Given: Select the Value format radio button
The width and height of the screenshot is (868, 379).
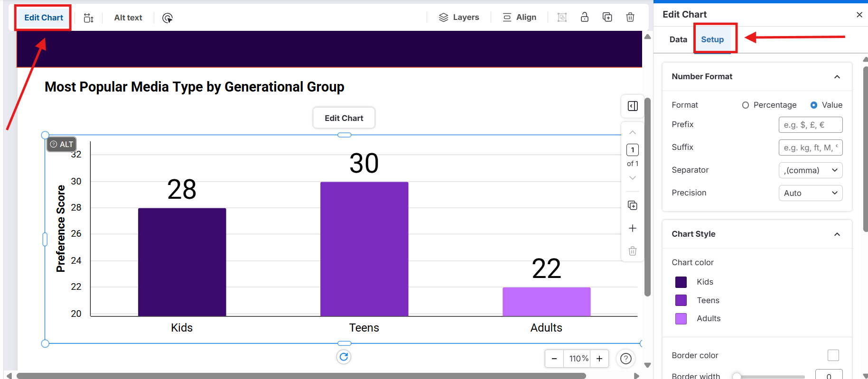Looking at the screenshot, I should (x=814, y=105).
